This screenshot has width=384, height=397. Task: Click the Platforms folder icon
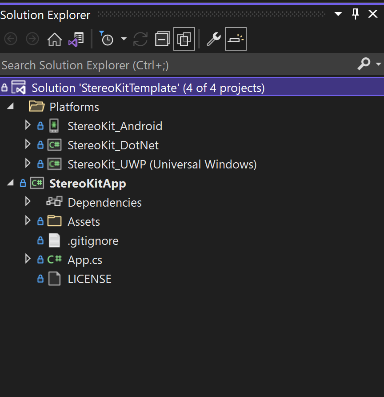[x=37, y=107]
